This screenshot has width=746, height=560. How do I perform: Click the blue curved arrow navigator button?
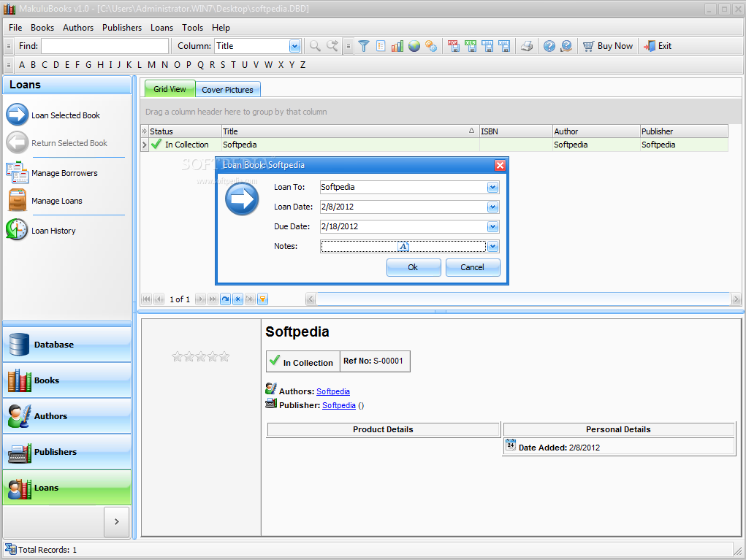pos(226,299)
